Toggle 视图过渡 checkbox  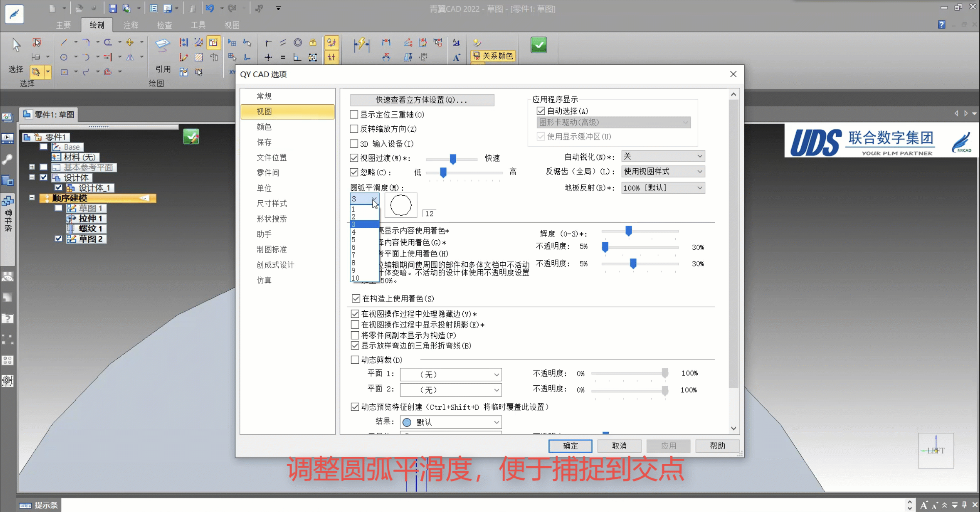[354, 158]
